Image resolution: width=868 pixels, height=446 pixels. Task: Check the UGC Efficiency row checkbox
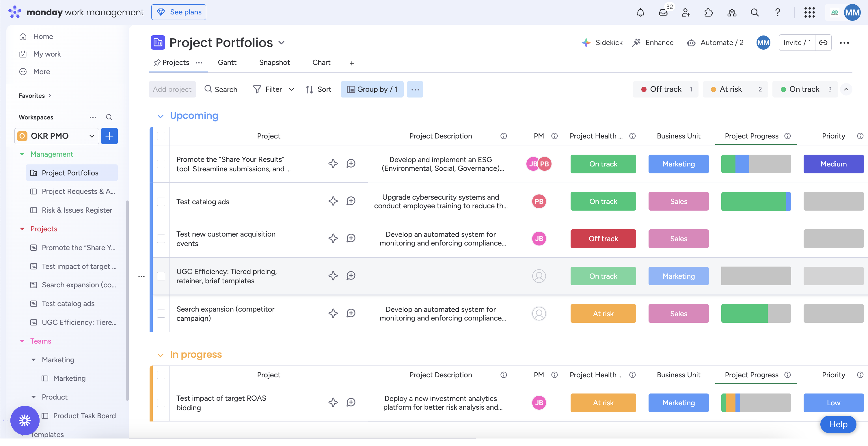click(161, 276)
